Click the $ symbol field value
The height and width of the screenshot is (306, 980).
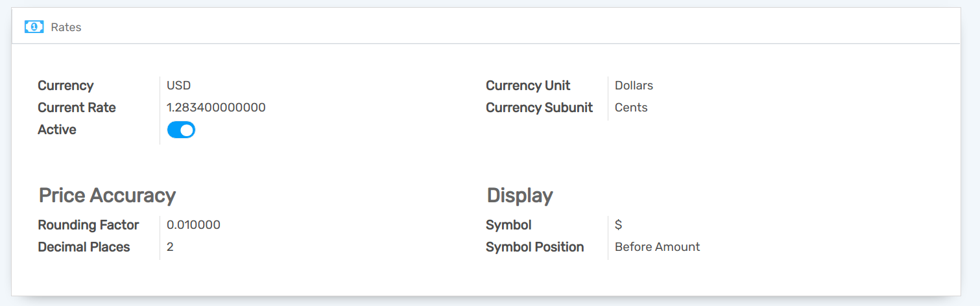pyautogui.click(x=619, y=225)
